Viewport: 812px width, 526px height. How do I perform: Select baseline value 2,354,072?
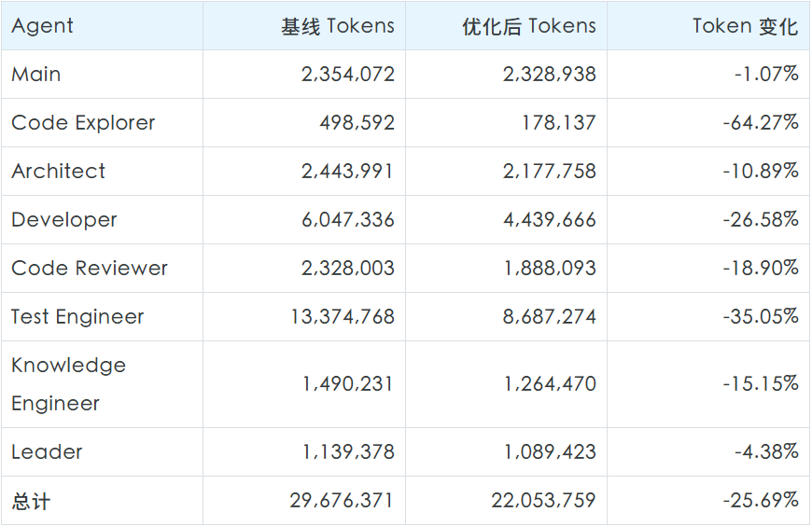pyautogui.click(x=348, y=74)
